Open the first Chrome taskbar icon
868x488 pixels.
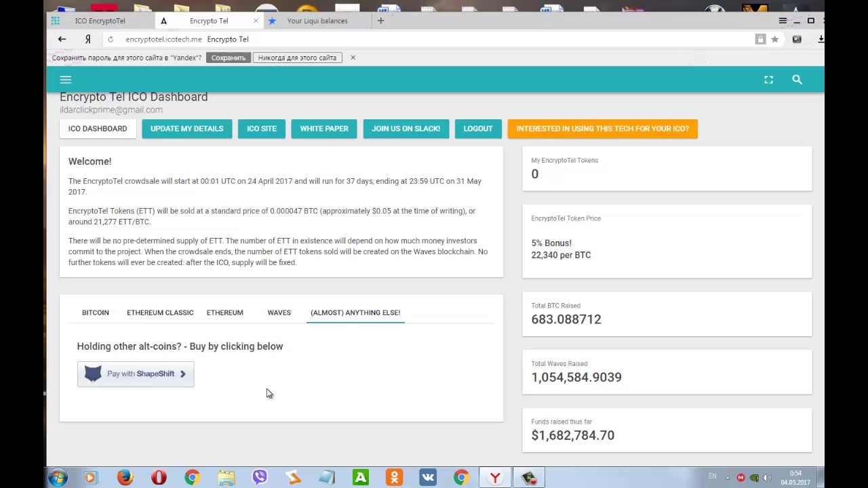coord(192,478)
